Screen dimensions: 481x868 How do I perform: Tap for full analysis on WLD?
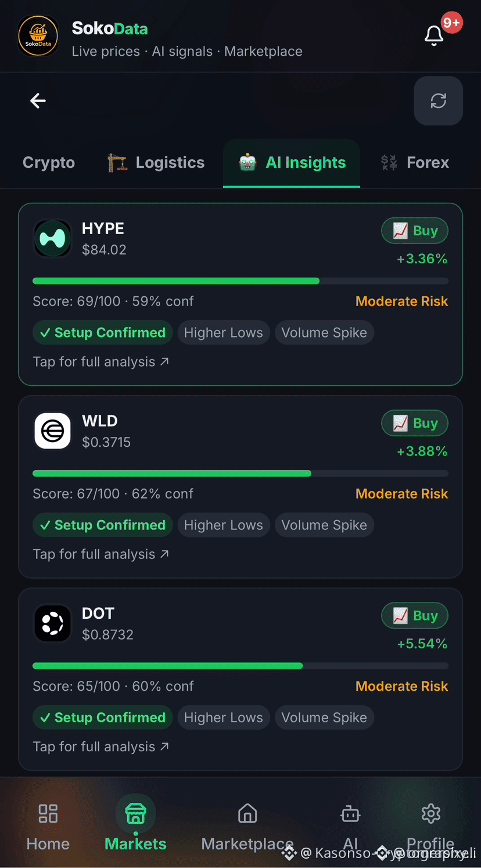(101, 554)
